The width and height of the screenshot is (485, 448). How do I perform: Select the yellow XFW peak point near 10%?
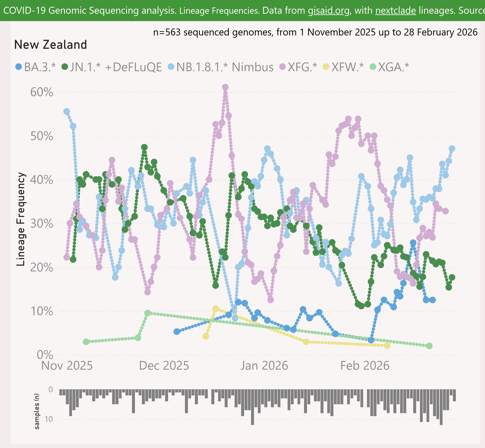[216, 309]
